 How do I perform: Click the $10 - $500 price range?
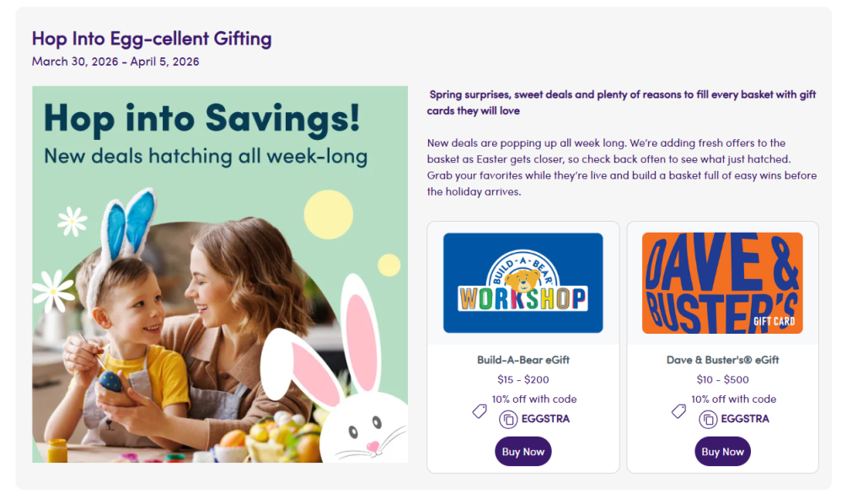(x=722, y=379)
